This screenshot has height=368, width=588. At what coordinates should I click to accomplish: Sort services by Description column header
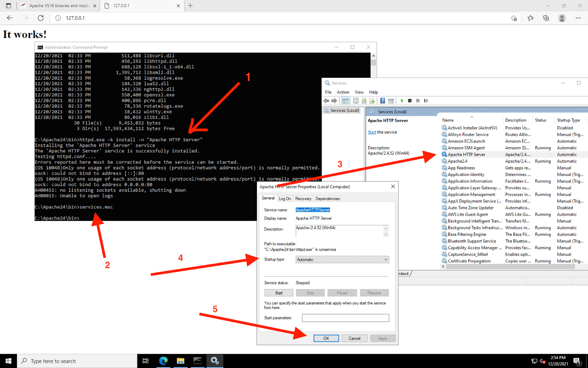tap(518, 120)
